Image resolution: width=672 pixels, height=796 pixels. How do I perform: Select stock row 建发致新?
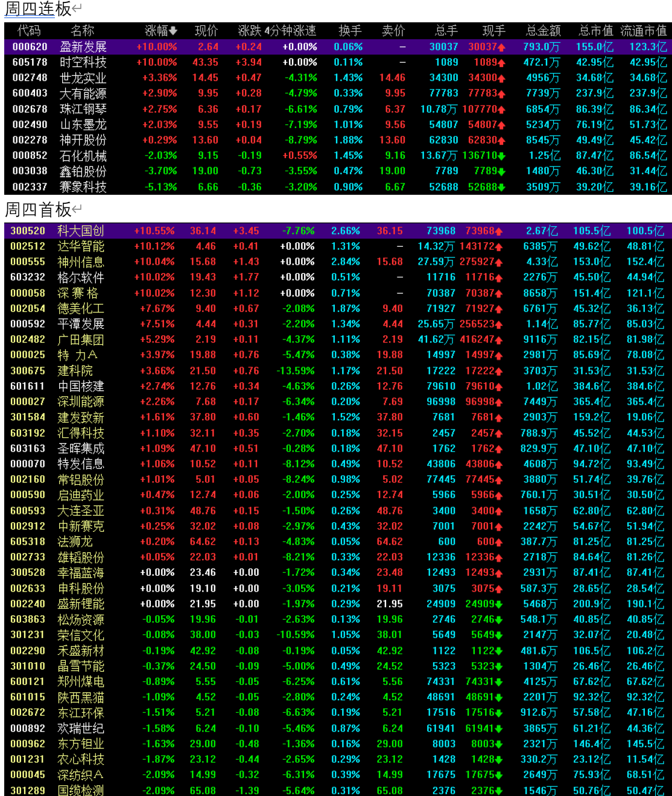337,417
